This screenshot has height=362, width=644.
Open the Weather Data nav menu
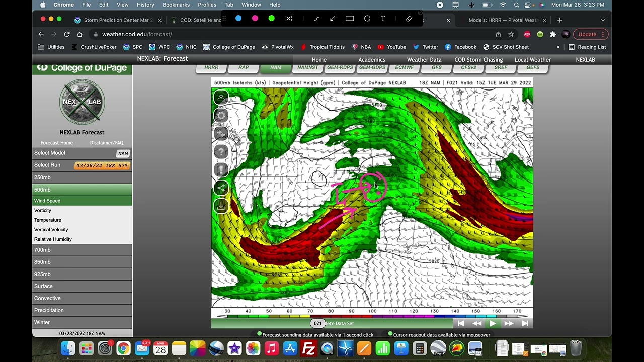[x=424, y=60]
